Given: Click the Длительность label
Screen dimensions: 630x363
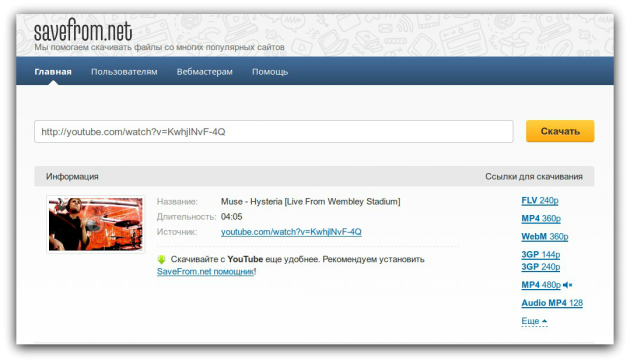Looking at the screenshot, I should coord(186,217).
